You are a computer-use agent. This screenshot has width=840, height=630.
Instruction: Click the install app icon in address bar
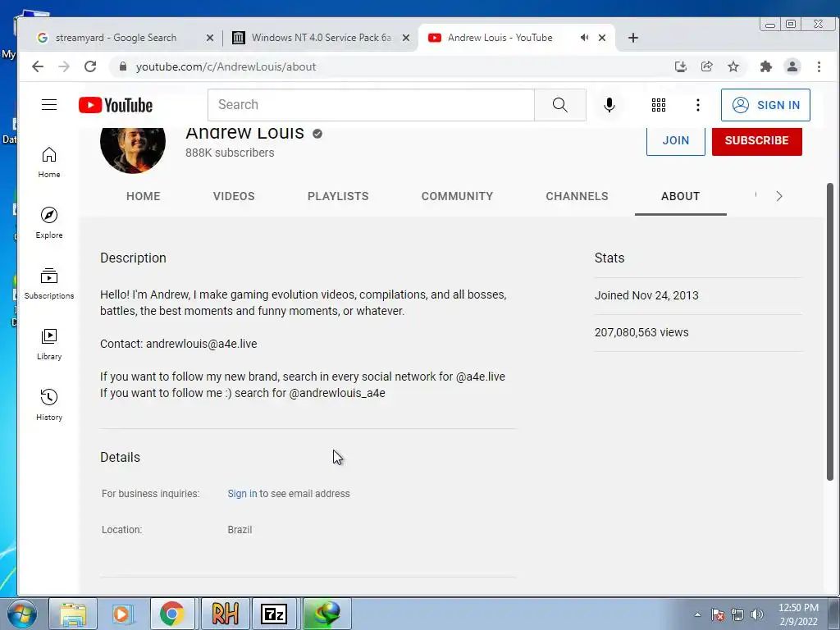click(x=680, y=66)
